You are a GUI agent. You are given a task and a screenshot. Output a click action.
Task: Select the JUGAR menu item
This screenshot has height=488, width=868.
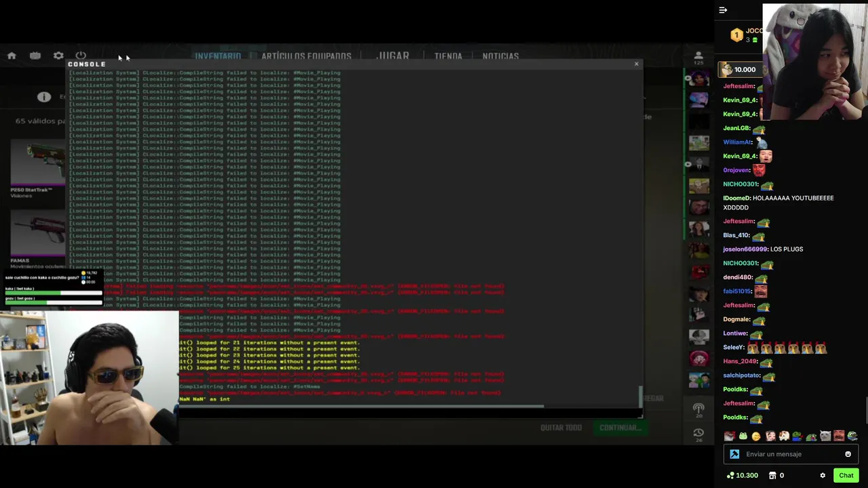coord(393,56)
